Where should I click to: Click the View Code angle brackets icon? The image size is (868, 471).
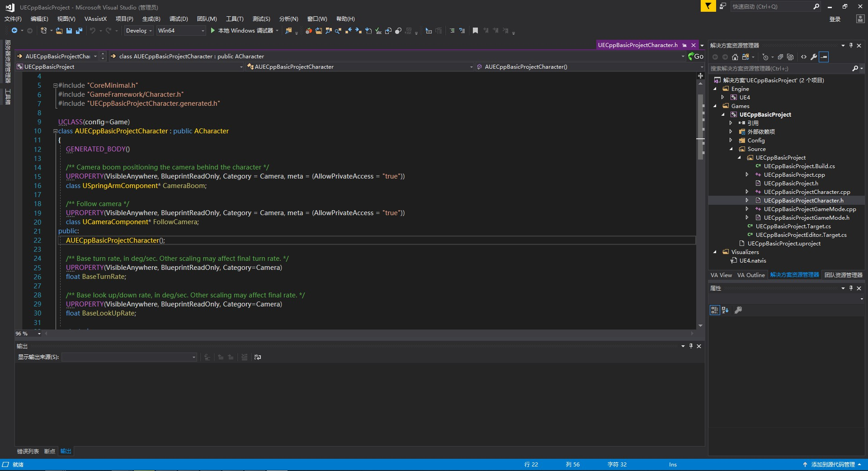coord(803,57)
